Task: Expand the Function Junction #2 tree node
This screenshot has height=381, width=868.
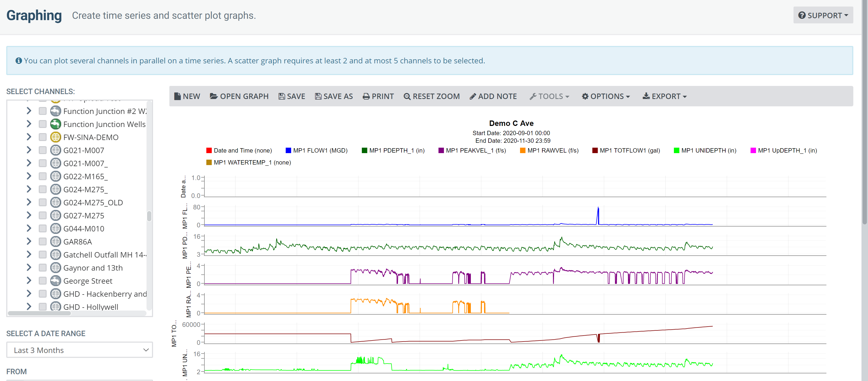Action: point(29,111)
